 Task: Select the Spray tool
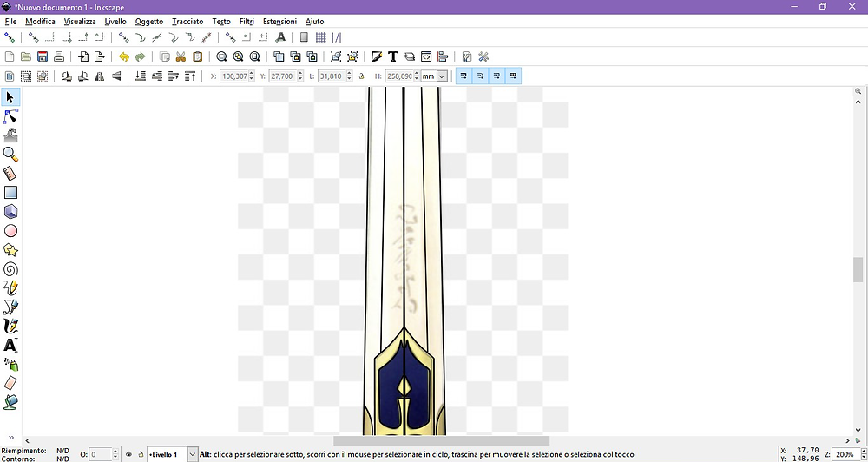click(x=10, y=364)
